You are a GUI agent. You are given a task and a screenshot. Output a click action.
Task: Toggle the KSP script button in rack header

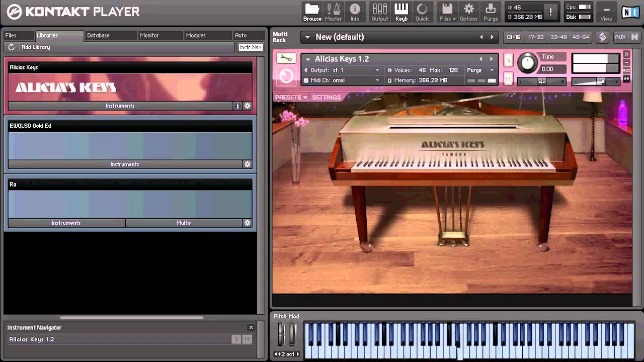[602, 37]
